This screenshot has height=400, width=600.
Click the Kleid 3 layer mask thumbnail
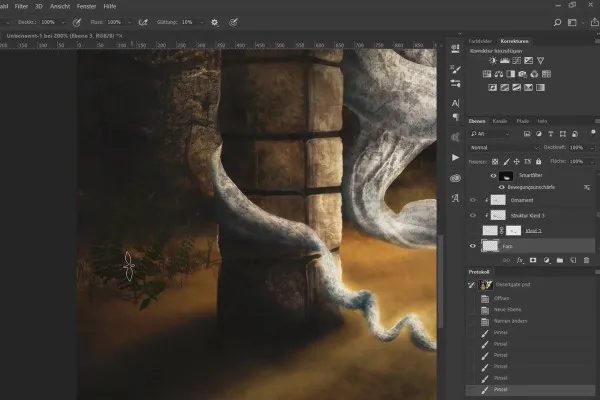(x=513, y=230)
